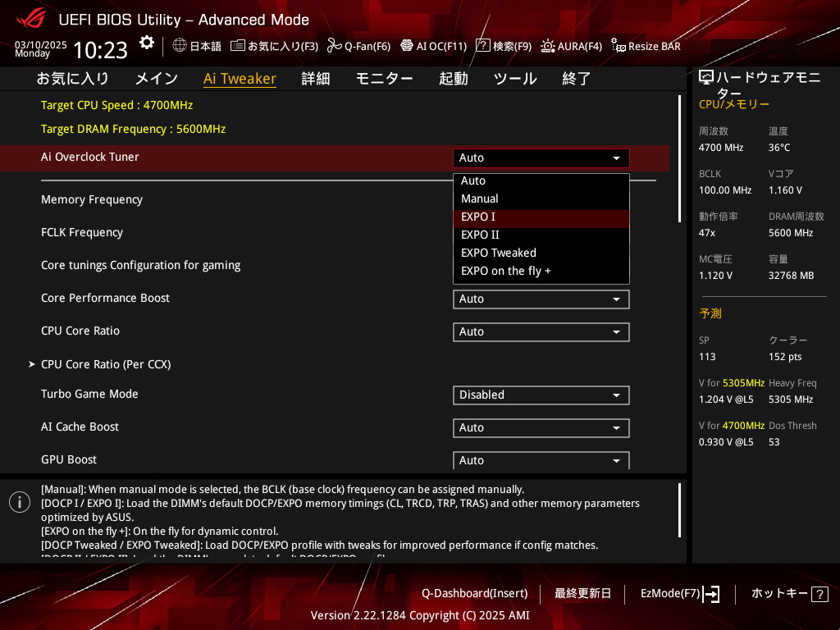840x630 pixels.
Task: Click the ROG logo icon
Action: (31, 19)
